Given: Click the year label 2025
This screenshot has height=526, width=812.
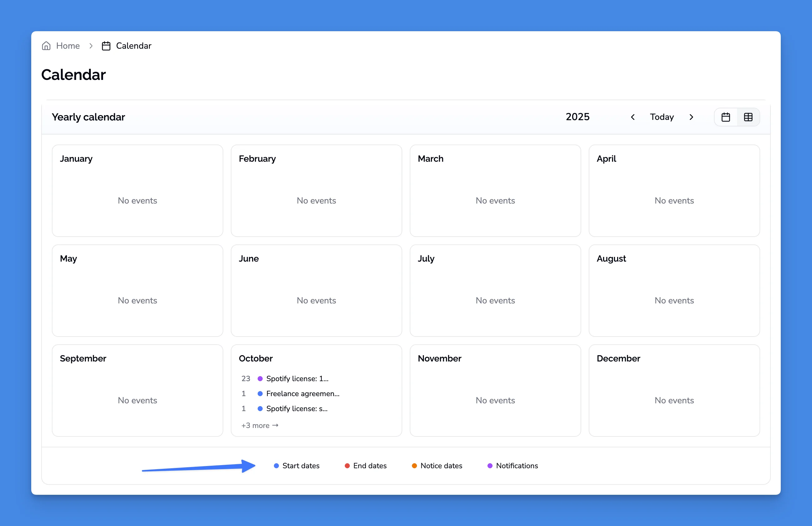Looking at the screenshot, I should click(577, 117).
